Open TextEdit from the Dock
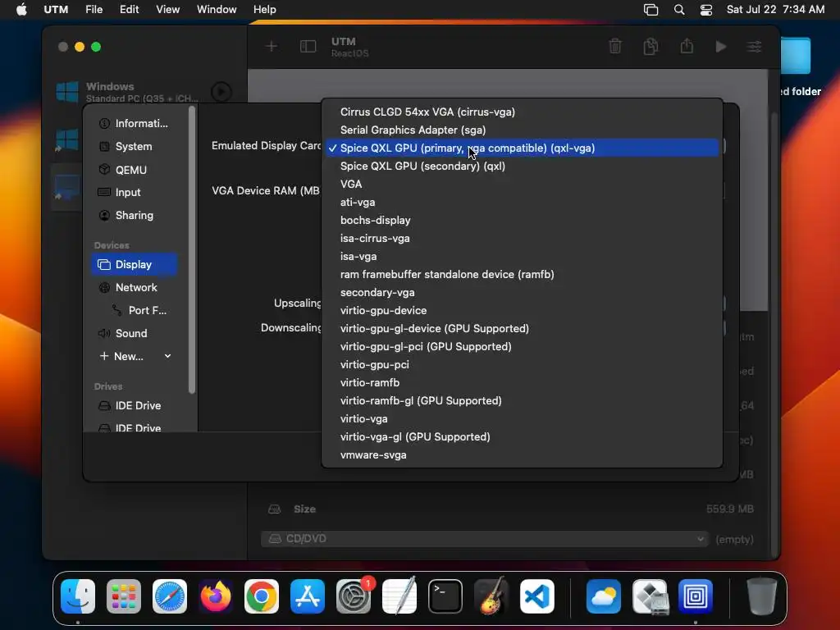The width and height of the screenshot is (840, 630). pos(399,596)
